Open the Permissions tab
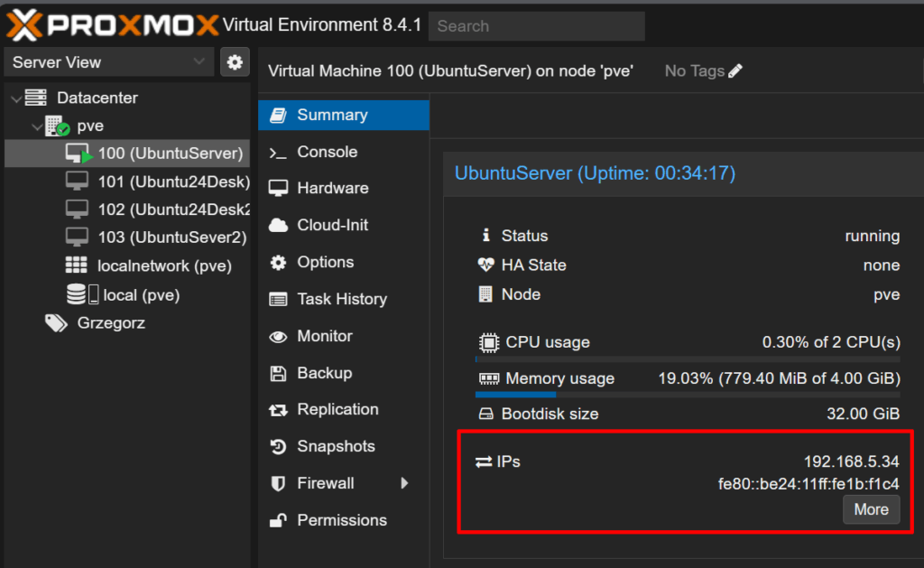The image size is (924, 568). click(344, 520)
